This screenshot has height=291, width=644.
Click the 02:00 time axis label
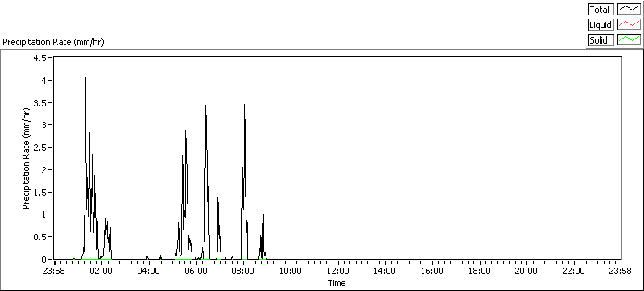coord(101,271)
